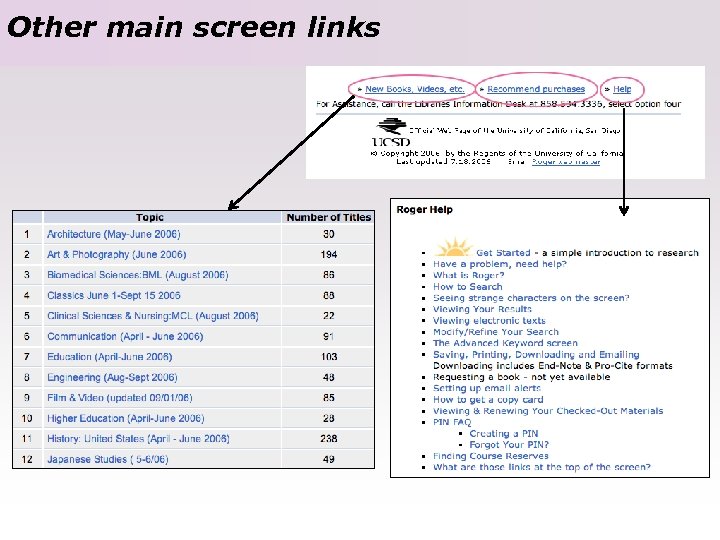Click the Help link at top
Viewport: 720px width, 540px height.
tap(622, 89)
